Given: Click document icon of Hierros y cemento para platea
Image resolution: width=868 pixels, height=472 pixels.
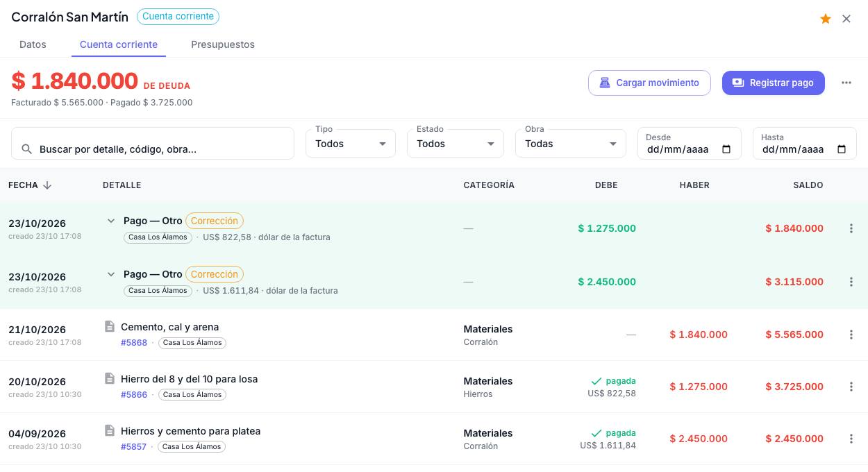Looking at the screenshot, I should click(x=109, y=430).
